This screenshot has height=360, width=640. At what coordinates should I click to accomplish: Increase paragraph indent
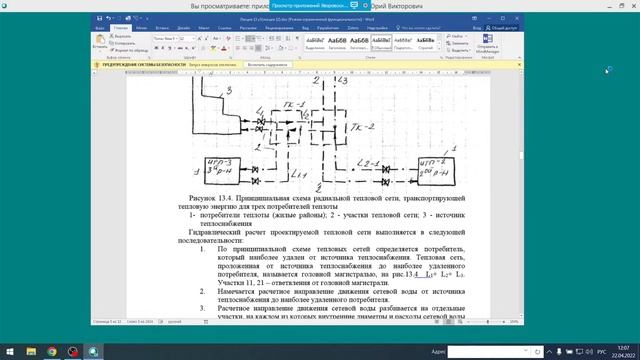click(279, 38)
